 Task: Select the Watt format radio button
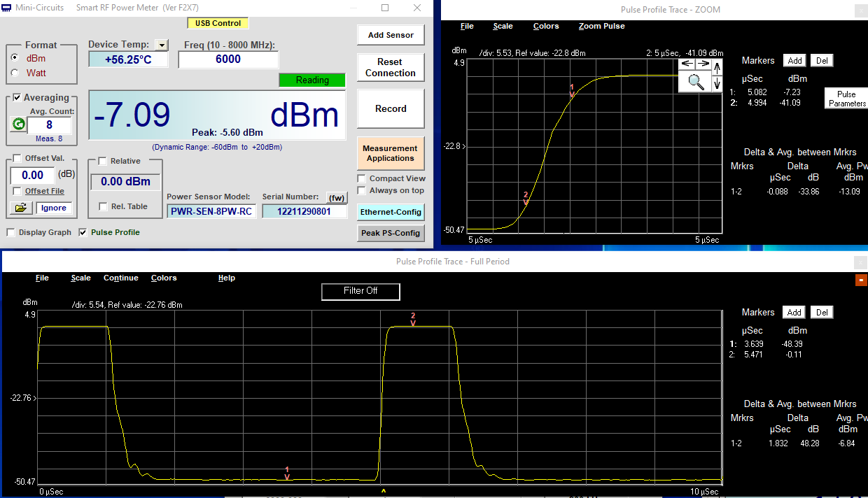click(x=15, y=73)
